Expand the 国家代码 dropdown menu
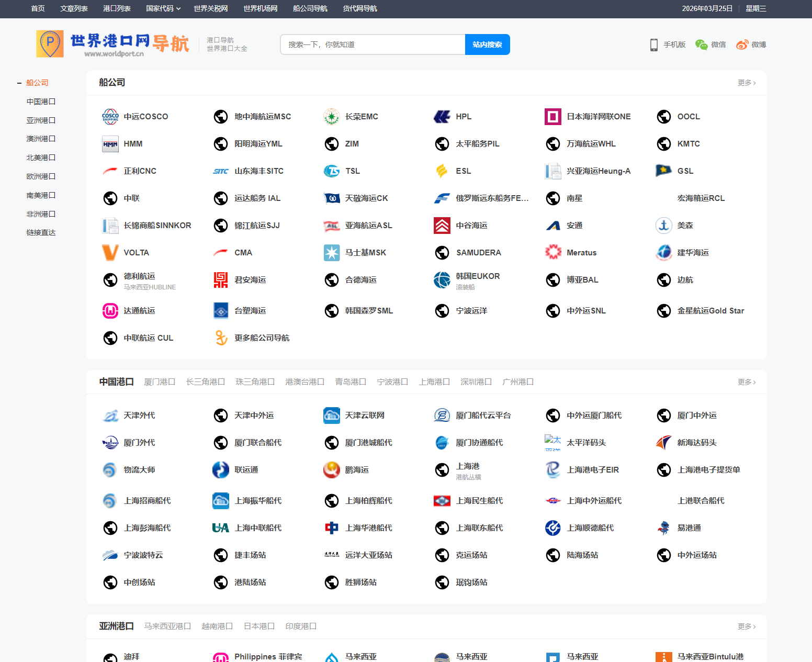 point(163,9)
